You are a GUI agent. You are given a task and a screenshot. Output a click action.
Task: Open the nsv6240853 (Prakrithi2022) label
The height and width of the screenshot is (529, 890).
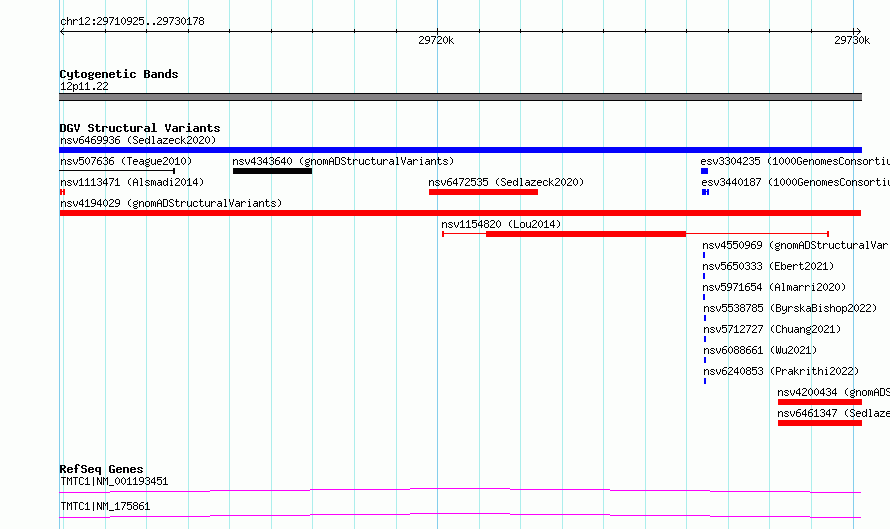[x=781, y=371]
